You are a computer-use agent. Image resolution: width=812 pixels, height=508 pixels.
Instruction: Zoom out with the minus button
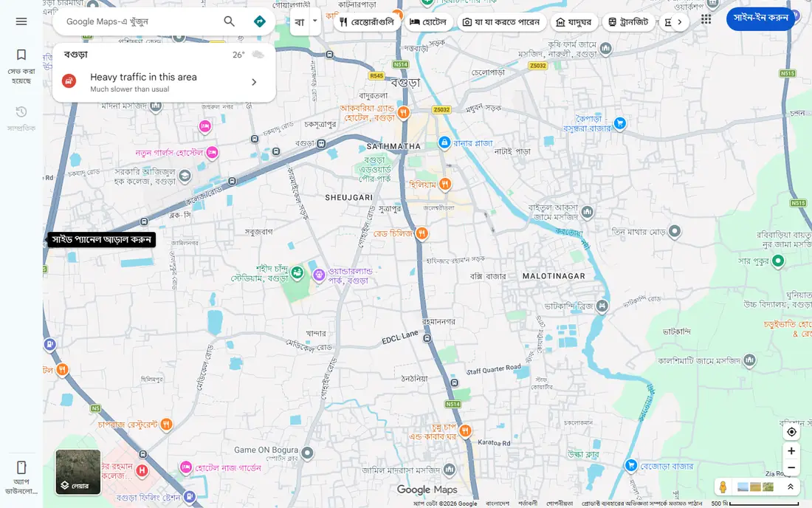coord(791,467)
